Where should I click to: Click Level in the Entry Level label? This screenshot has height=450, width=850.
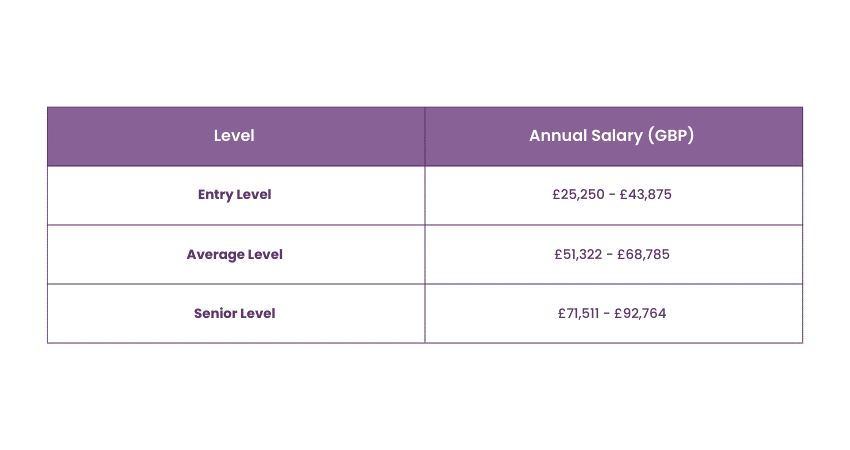pyautogui.click(x=254, y=195)
